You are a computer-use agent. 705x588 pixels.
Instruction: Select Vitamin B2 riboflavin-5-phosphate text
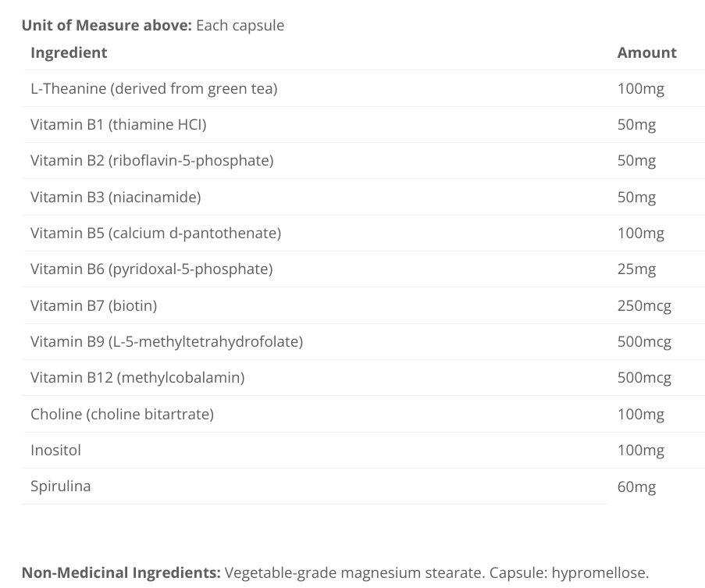point(151,160)
